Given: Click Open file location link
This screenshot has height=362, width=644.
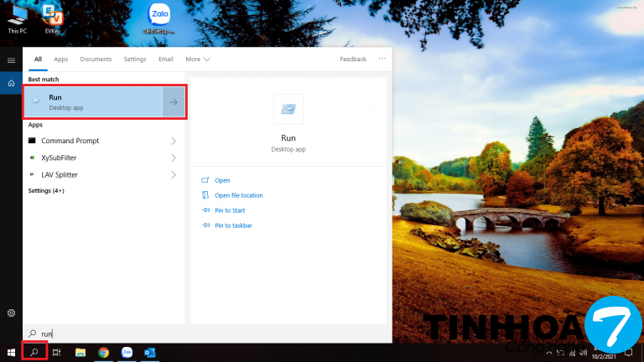Looking at the screenshot, I should (238, 195).
